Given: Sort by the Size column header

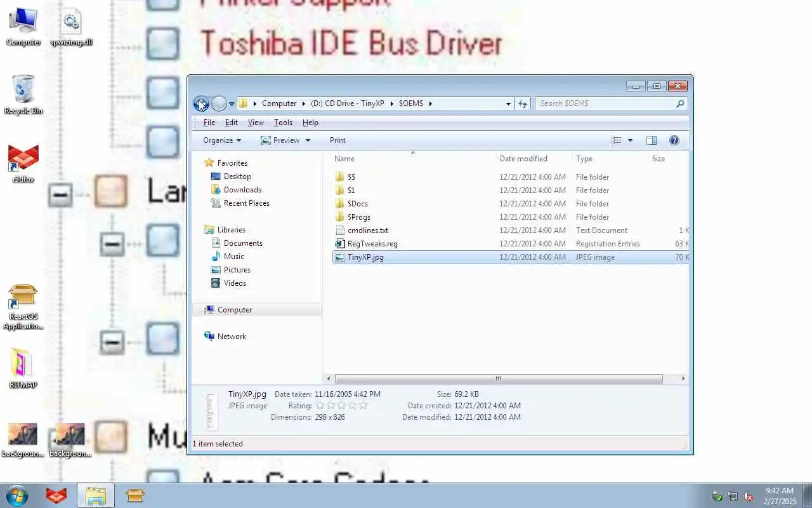Looking at the screenshot, I should [x=668, y=159].
